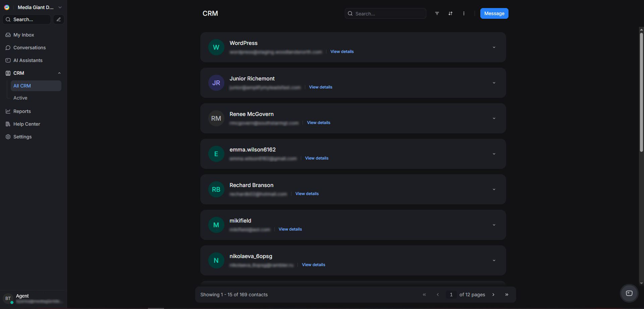
Task: Open the chat widget bubble in bottom corner
Action: point(629,293)
